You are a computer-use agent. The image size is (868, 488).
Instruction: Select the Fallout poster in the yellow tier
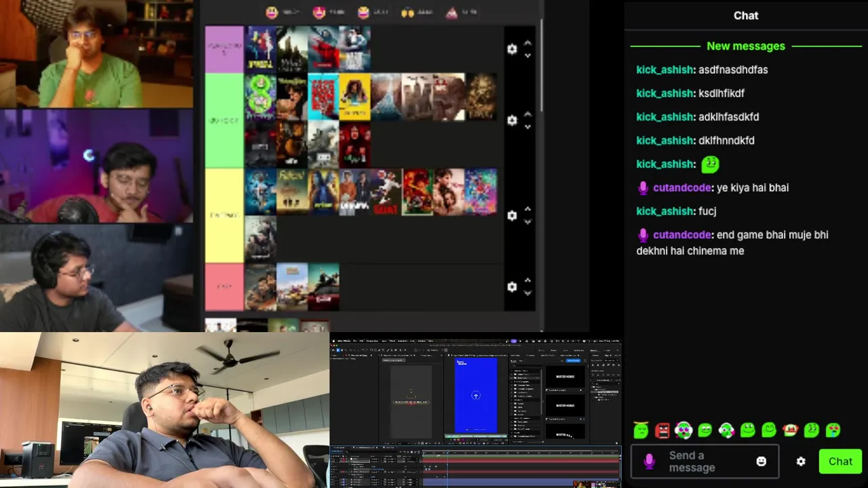pos(292,192)
